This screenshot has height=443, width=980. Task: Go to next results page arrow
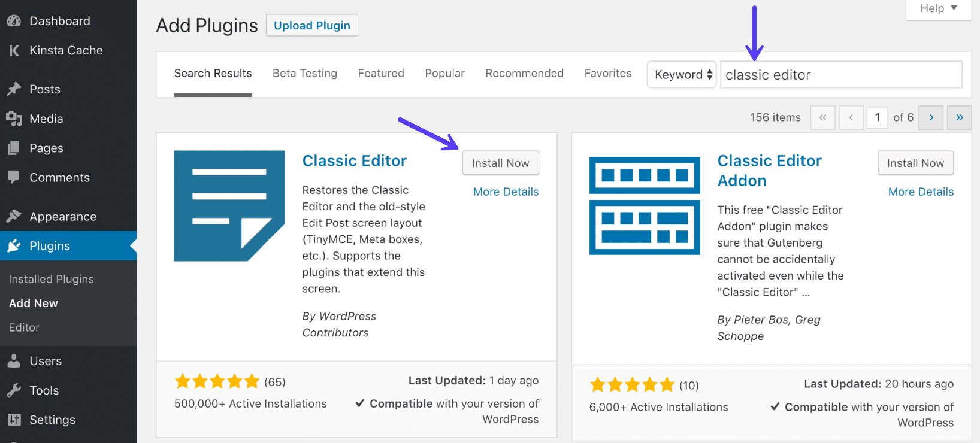point(931,117)
